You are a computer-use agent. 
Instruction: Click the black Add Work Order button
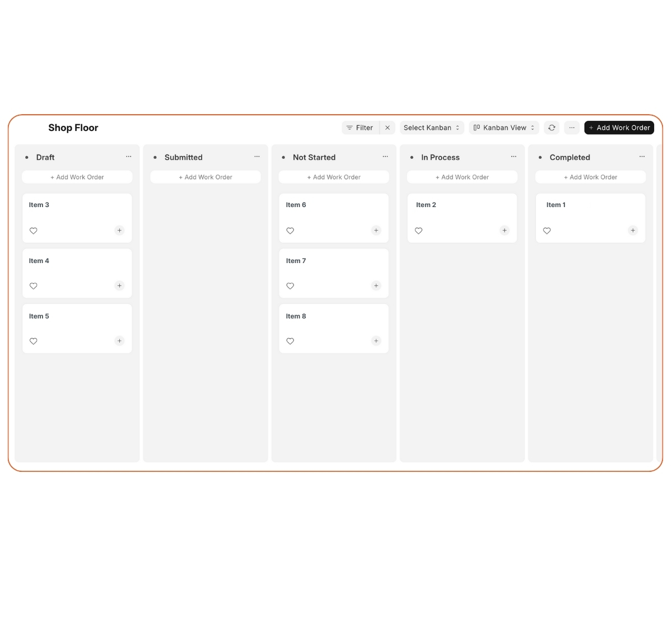tap(619, 128)
